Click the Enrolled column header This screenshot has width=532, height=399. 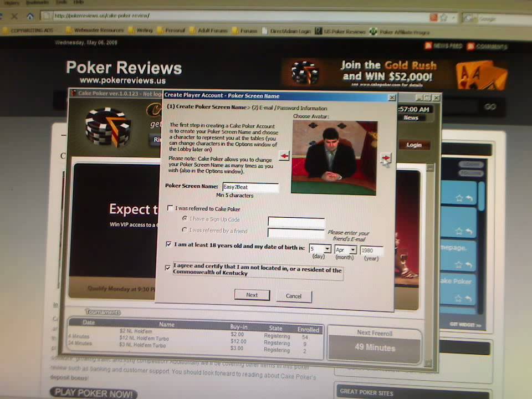(x=308, y=329)
